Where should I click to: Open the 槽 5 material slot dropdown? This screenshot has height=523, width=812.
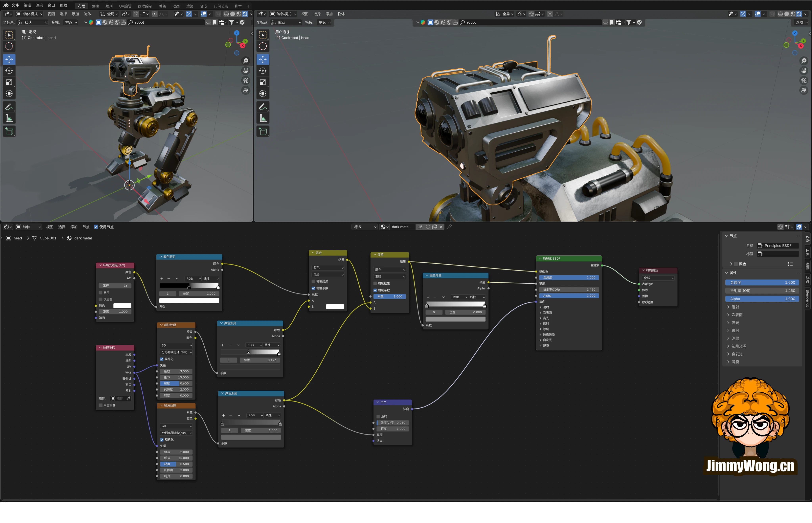click(365, 227)
